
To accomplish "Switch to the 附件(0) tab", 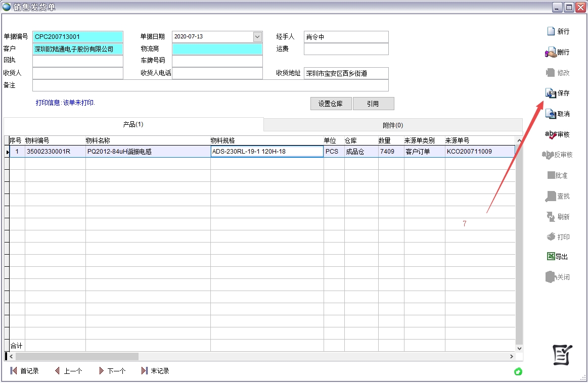I will [392, 124].
